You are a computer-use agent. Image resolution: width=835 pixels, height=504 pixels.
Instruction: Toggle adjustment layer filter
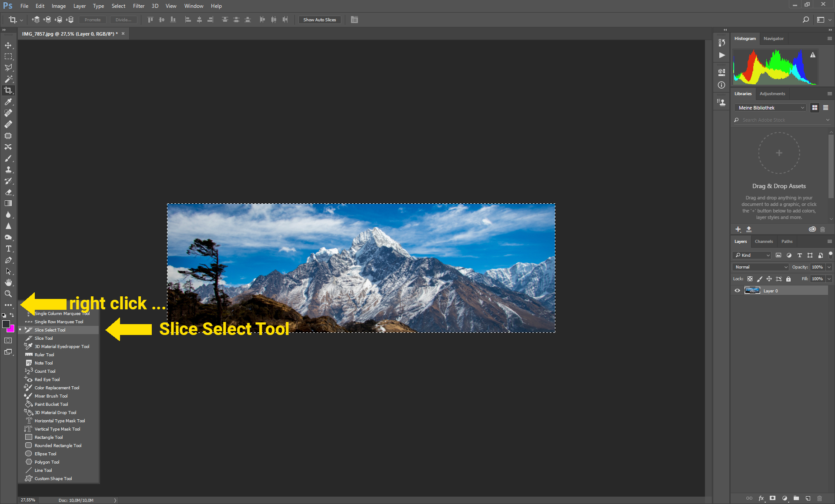(789, 255)
